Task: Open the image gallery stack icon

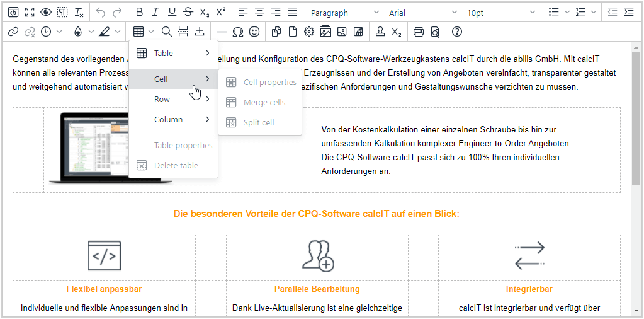Action: 325,32
